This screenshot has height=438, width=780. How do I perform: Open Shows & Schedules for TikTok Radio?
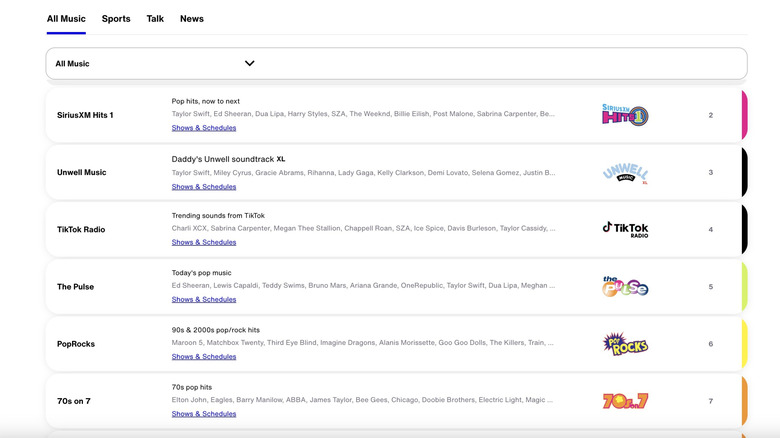[x=204, y=242]
